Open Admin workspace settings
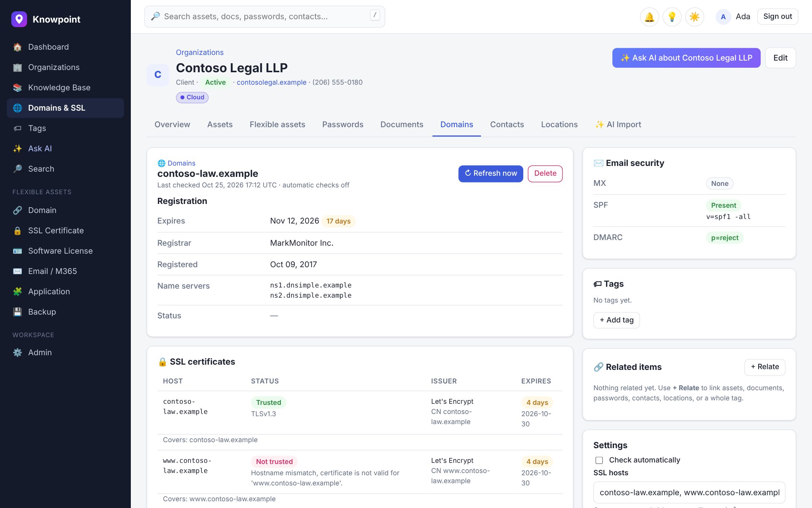 pos(65,353)
